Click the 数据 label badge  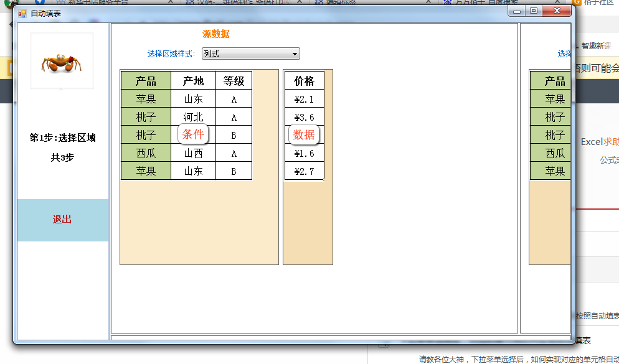(x=304, y=134)
